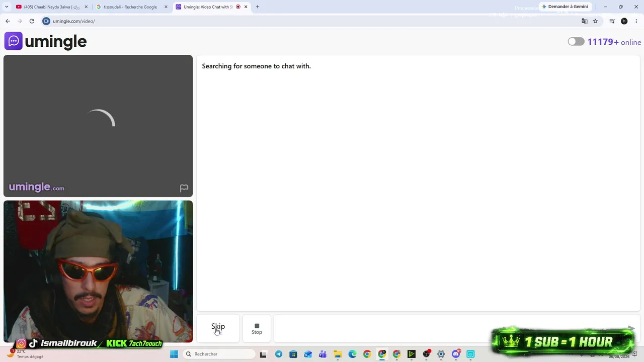The image size is (644, 362).
Task: Open the translate page icon
Action: 584,21
